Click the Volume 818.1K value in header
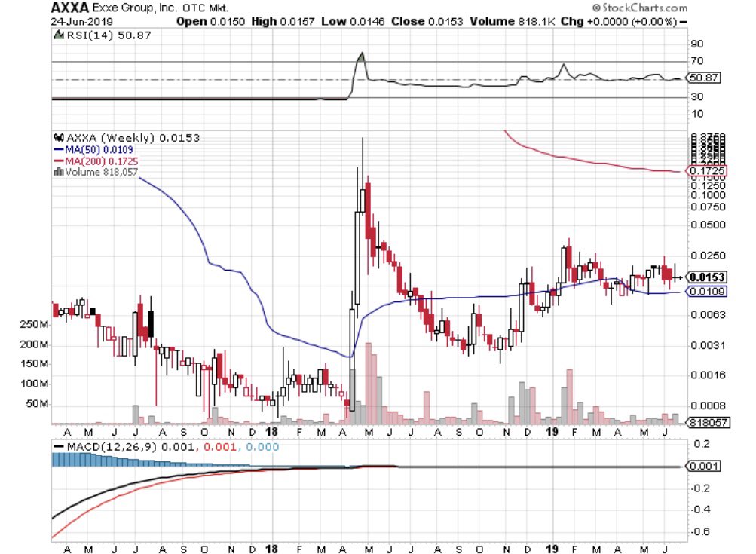756x554 pixels. pos(512,22)
